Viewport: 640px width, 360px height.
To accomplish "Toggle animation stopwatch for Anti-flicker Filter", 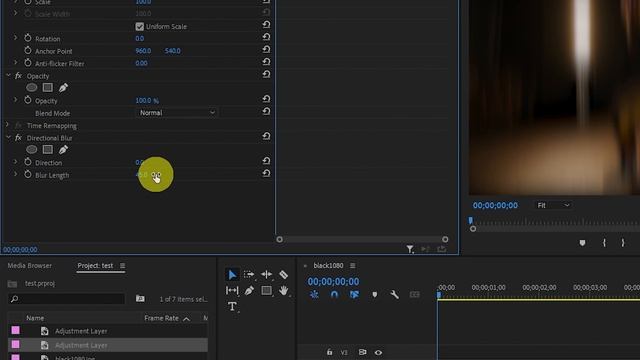I will 28,63.
